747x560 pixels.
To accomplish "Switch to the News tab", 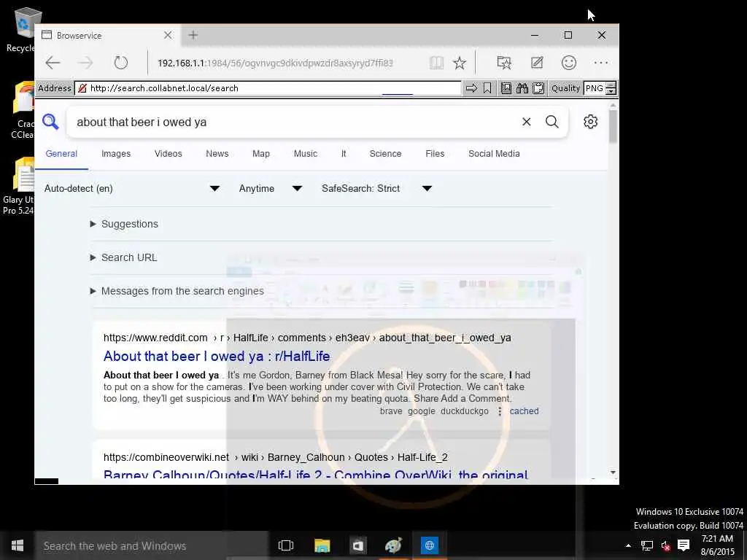I will pyautogui.click(x=217, y=154).
